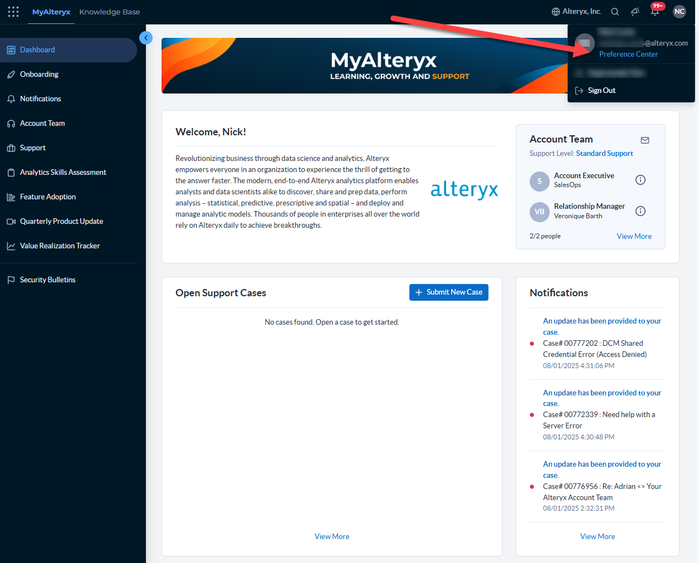Click timestamp '08/01/2025 4:31:06 PM'
699x563 pixels.
click(578, 366)
